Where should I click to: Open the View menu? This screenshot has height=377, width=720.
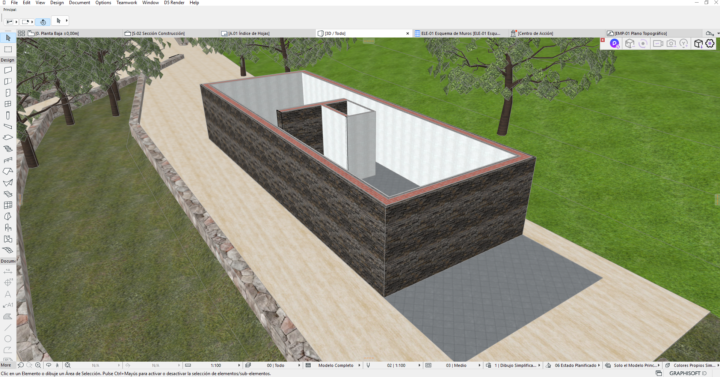click(40, 3)
